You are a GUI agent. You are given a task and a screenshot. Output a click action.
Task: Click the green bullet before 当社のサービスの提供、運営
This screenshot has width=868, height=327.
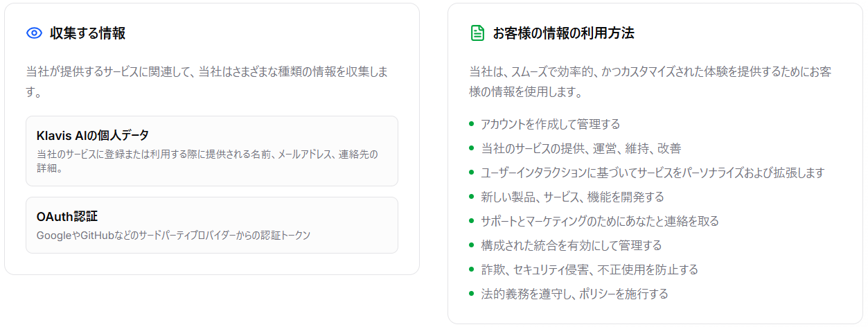tap(472, 148)
